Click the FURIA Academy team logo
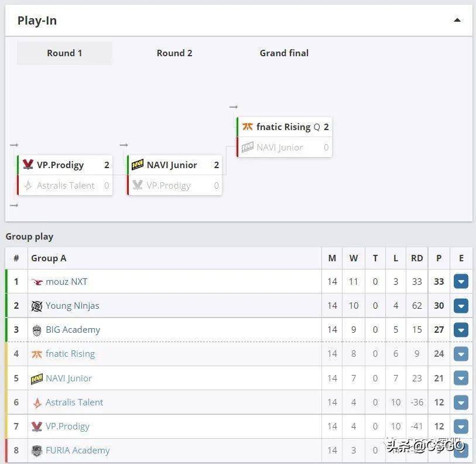The width and height of the screenshot is (476, 464). tap(37, 451)
